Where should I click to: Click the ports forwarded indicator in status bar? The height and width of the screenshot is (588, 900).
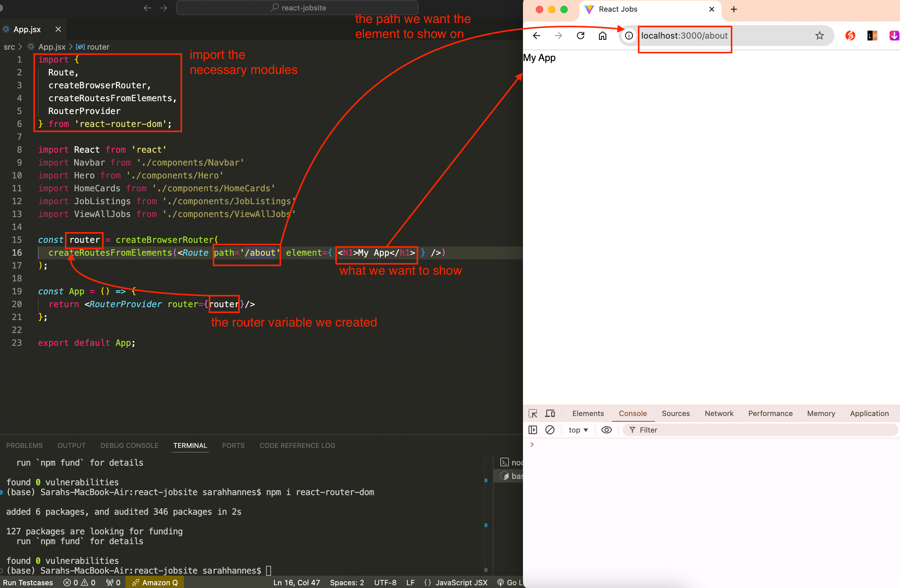click(113, 582)
